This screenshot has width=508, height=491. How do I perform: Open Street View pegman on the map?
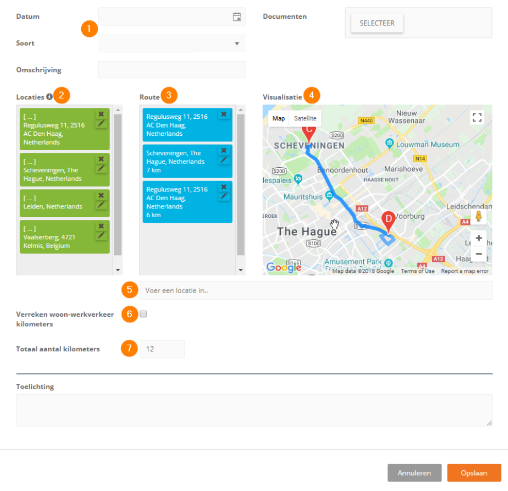coord(478,217)
